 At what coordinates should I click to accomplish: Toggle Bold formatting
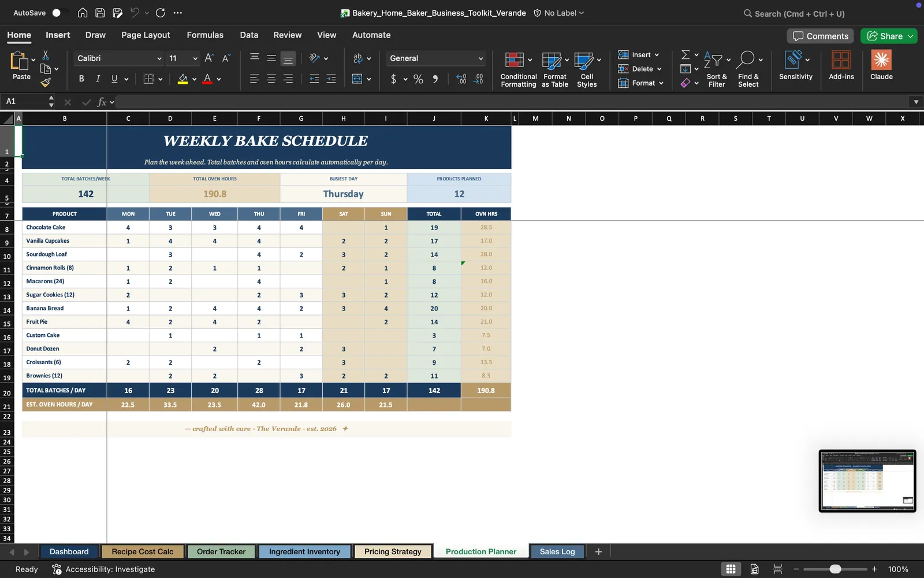[x=81, y=79]
